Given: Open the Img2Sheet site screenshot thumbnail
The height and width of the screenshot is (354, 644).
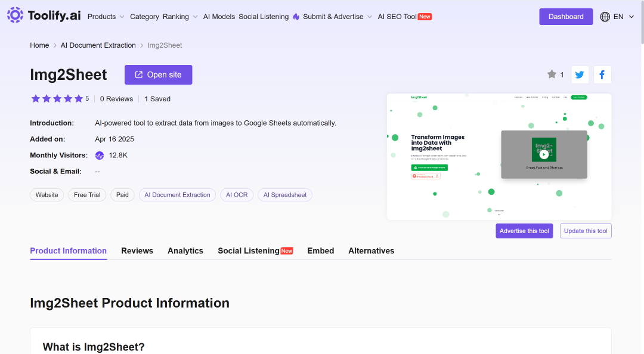Looking at the screenshot, I should click(x=499, y=157).
